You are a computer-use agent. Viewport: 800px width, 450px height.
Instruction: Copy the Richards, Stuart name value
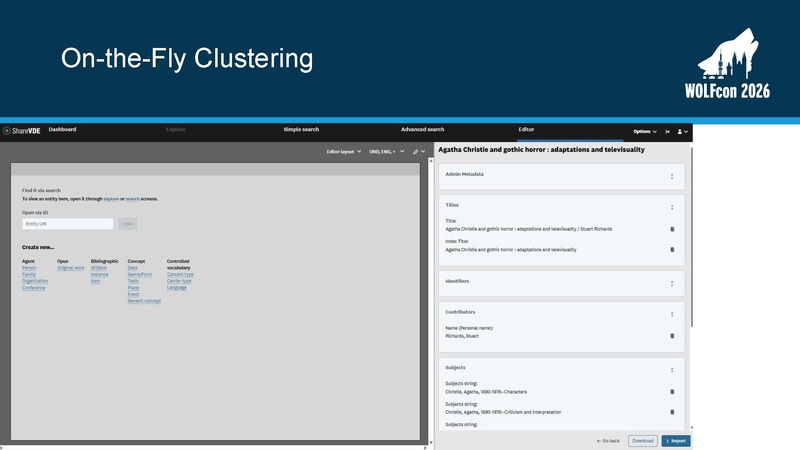coord(672,336)
